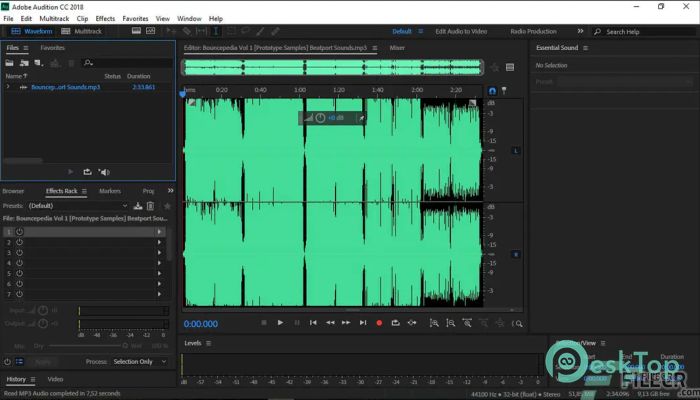The width and height of the screenshot is (700, 400).
Task: Switch to Multitrack editor view
Action: 82,31
